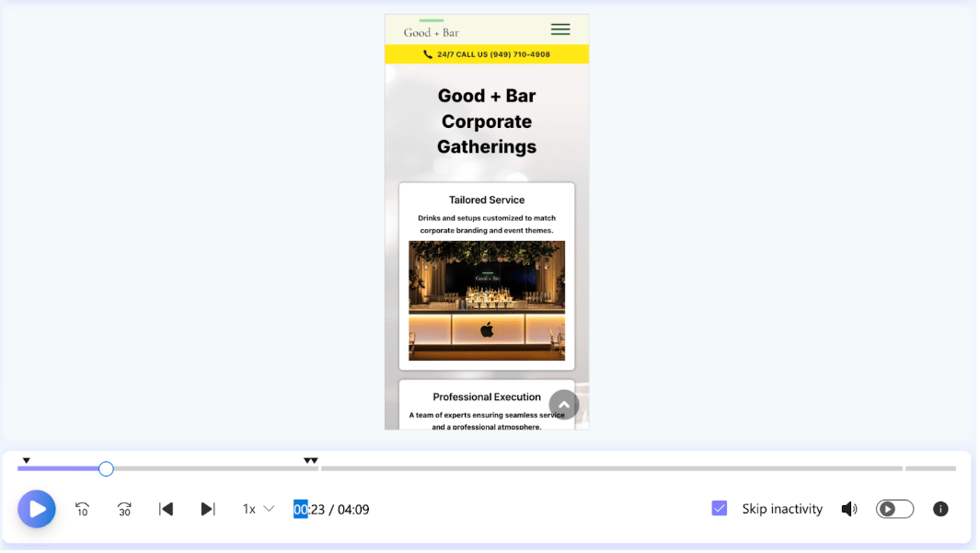Tap the 24/7 Call Us phone banner

(487, 54)
